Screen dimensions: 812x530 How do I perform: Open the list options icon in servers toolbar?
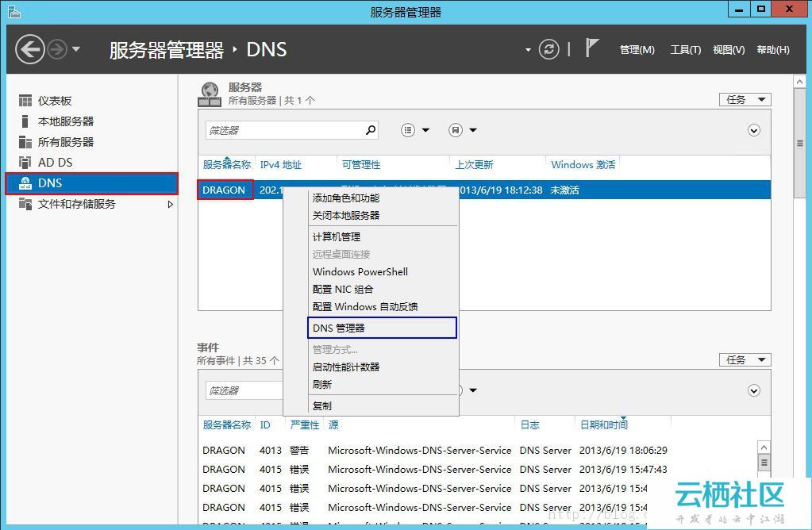[410, 130]
